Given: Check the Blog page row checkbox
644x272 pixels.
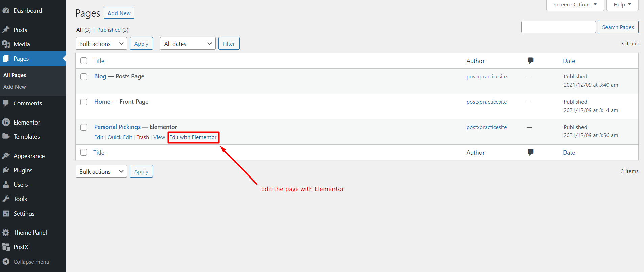Looking at the screenshot, I should point(84,77).
